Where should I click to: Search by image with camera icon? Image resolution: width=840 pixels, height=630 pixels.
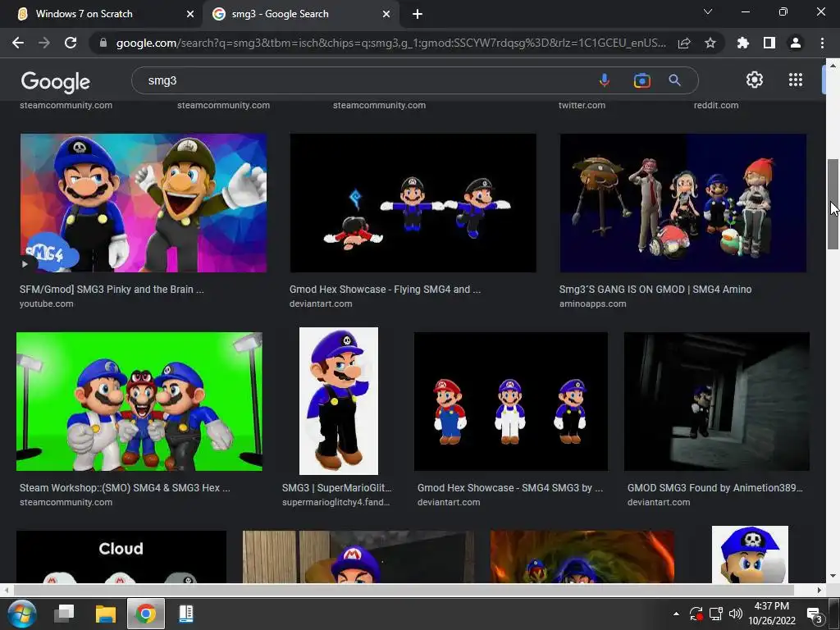pos(641,80)
